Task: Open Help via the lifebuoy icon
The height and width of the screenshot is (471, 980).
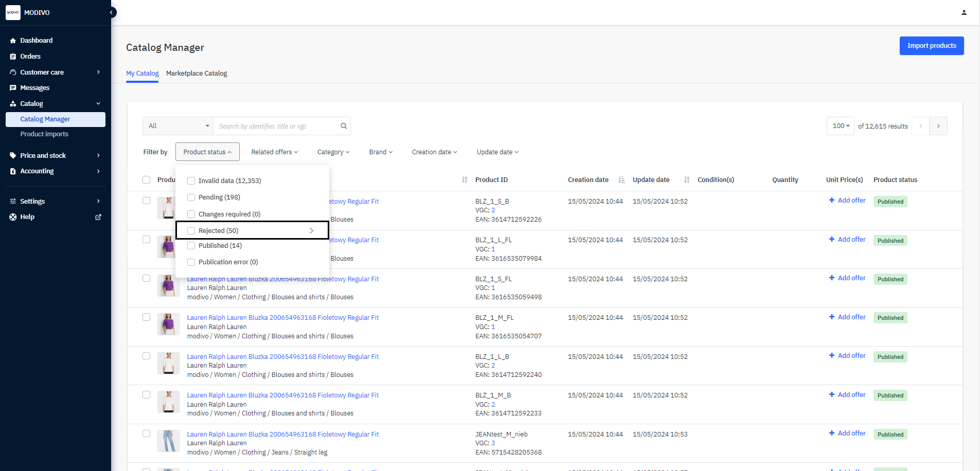Action: [x=13, y=217]
